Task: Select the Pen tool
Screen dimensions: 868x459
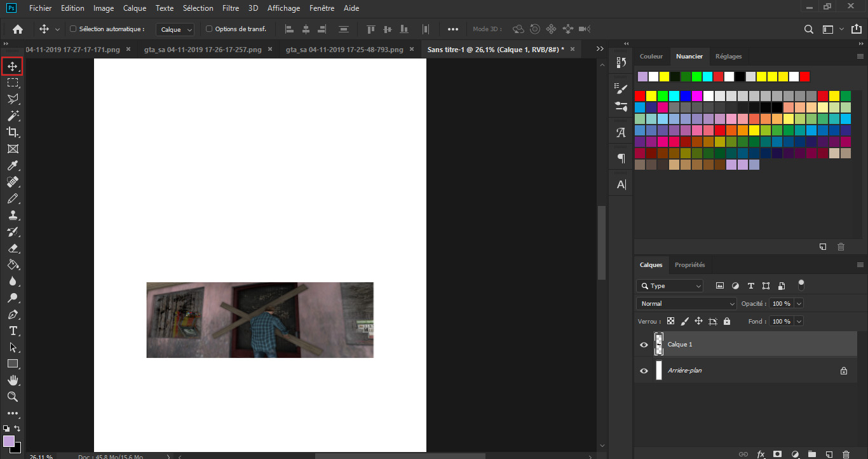Action: click(x=12, y=314)
